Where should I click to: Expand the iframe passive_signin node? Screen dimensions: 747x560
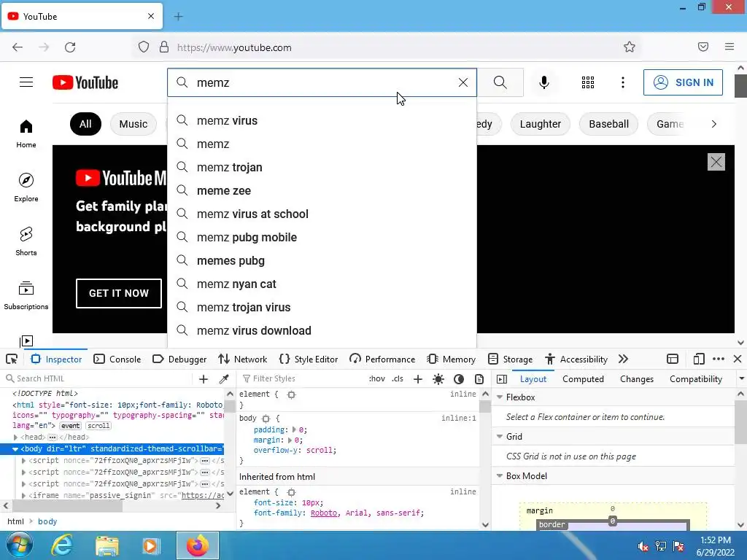pyautogui.click(x=24, y=495)
